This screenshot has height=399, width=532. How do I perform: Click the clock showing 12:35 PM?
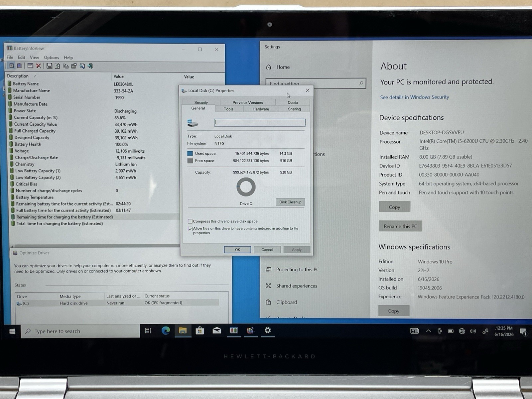[x=504, y=331]
